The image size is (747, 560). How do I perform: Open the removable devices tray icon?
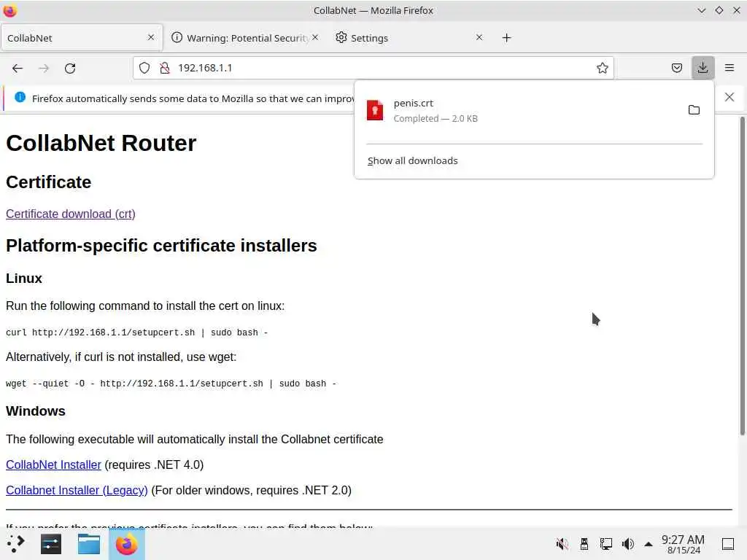(584, 544)
